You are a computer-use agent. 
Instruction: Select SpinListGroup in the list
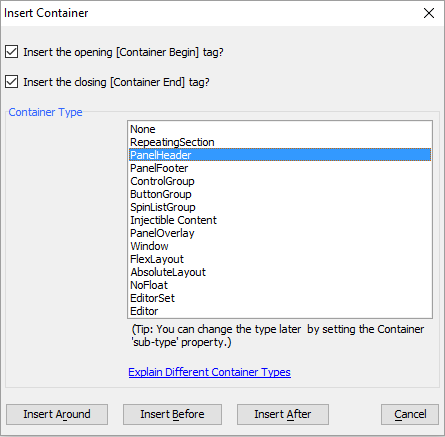tap(280, 207)
